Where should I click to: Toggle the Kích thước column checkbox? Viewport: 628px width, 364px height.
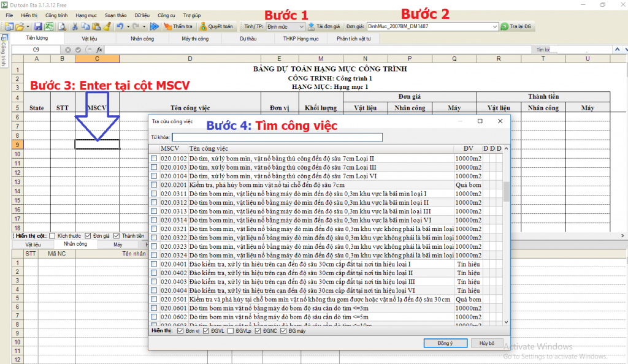(52, 235)
